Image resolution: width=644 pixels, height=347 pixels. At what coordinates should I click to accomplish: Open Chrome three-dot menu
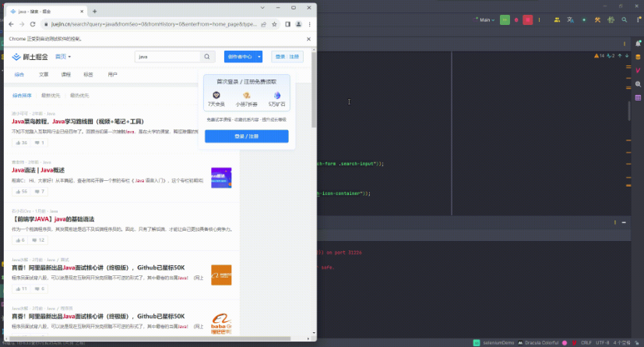pos(310,24)
